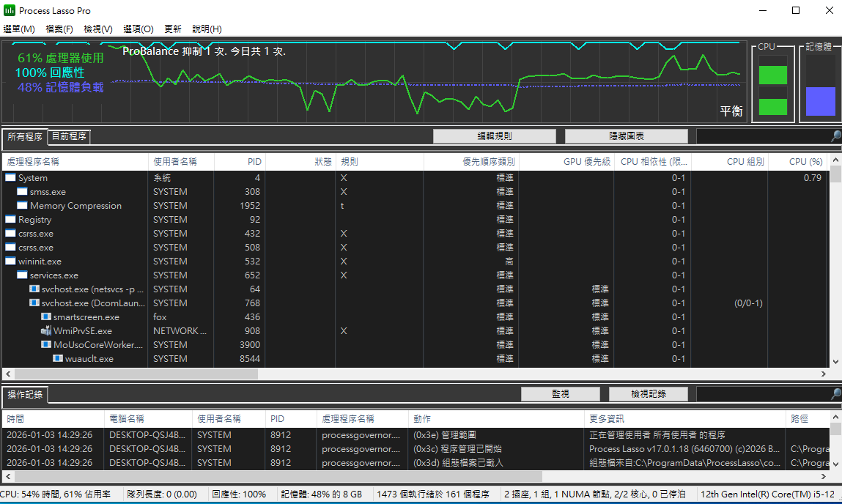This screenshot has width=842, height=504.
Task: Sort by CPU (%) column header
Action: click(x=799, y=162)
